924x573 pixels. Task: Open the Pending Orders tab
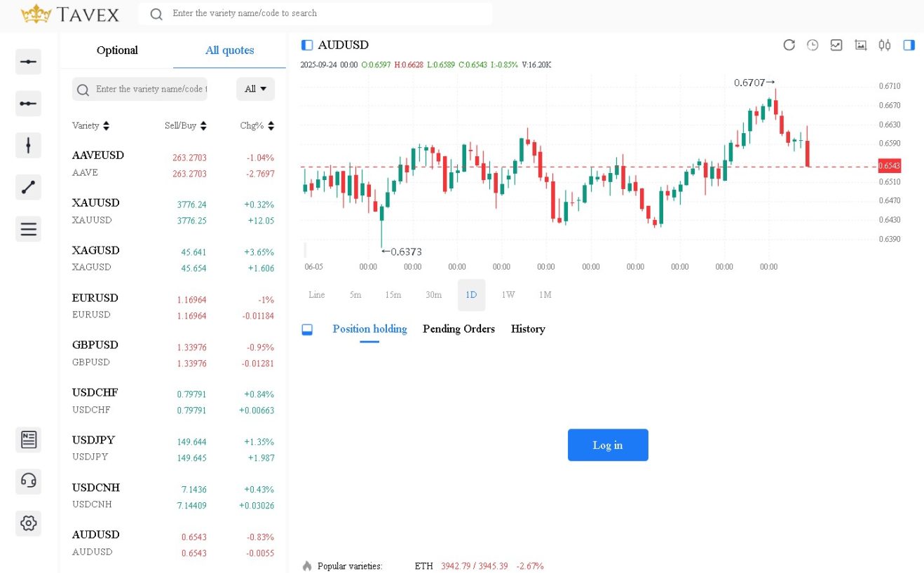(x=458, y=329)
